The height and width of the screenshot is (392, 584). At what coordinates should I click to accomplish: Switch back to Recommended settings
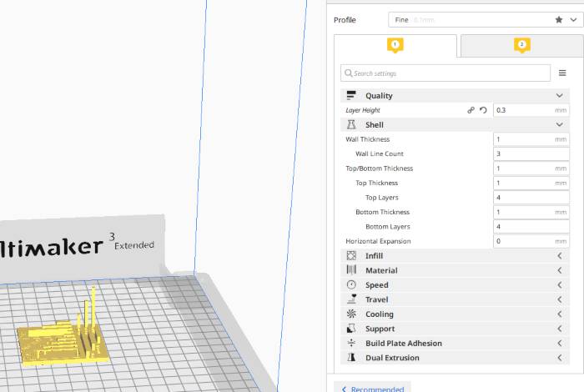tap(373, 389)
